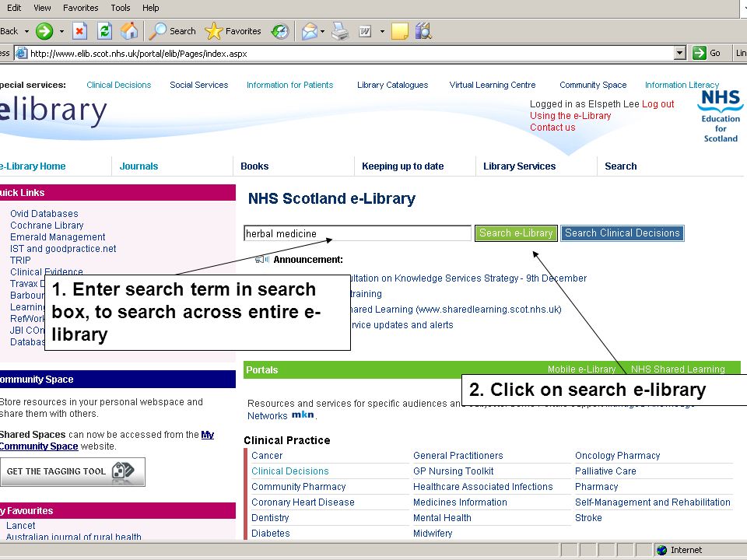Click the Internet zone globe icon
The image size is (747, 560).
click(661, 550)
